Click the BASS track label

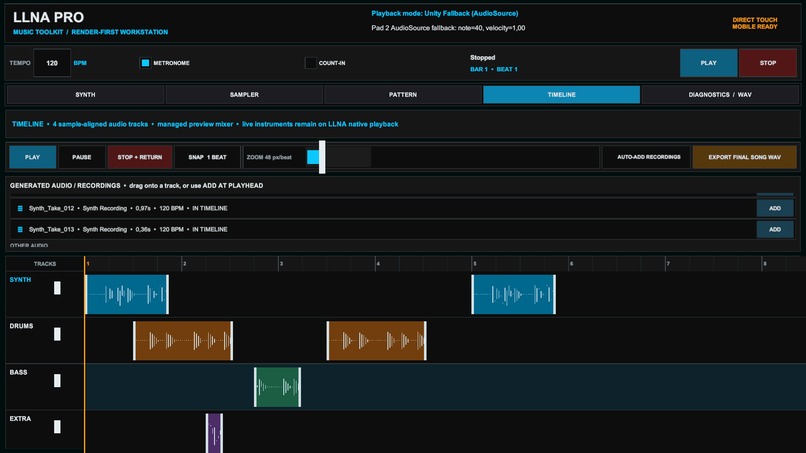click(x=19, y=372)
